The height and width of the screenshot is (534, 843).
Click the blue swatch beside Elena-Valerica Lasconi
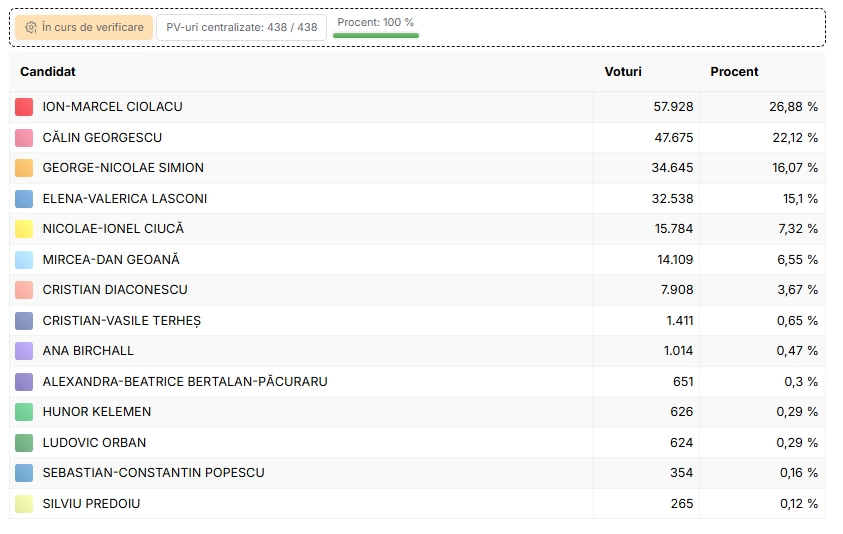[x=24, y=199]
